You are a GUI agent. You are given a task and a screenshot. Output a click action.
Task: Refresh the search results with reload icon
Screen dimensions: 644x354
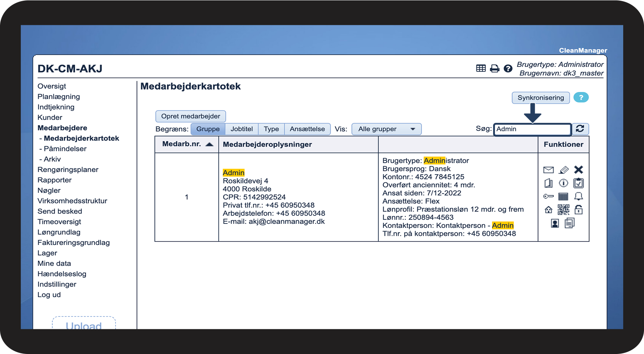click(580, 129)
